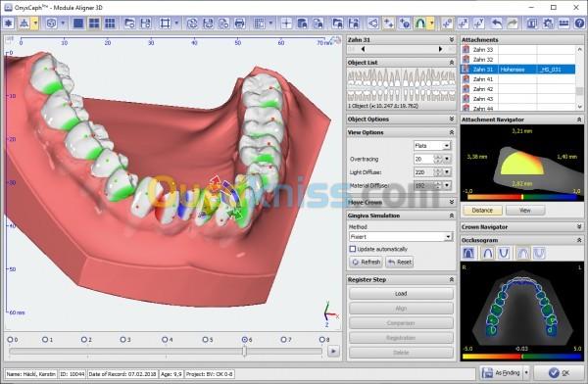Click the Y-axis move icon
Viewport: 588px width, 384px height.
[x=478, y=24]
